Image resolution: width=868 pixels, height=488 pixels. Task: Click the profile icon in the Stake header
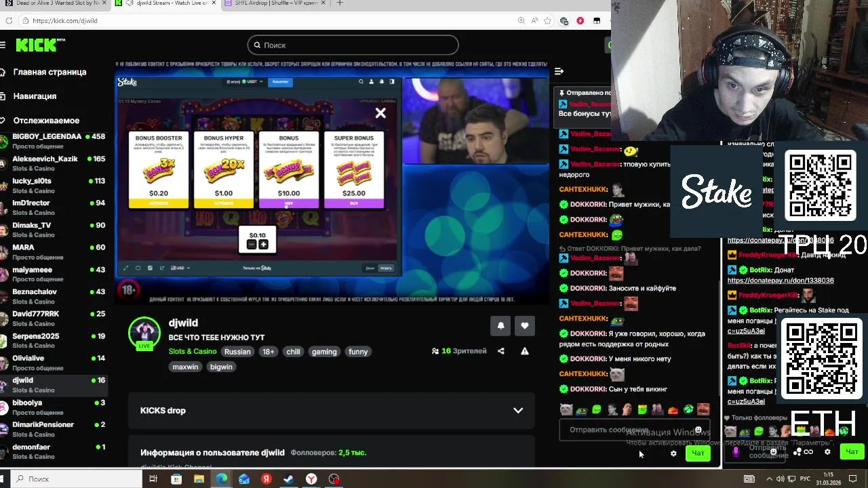pos(371,82)
